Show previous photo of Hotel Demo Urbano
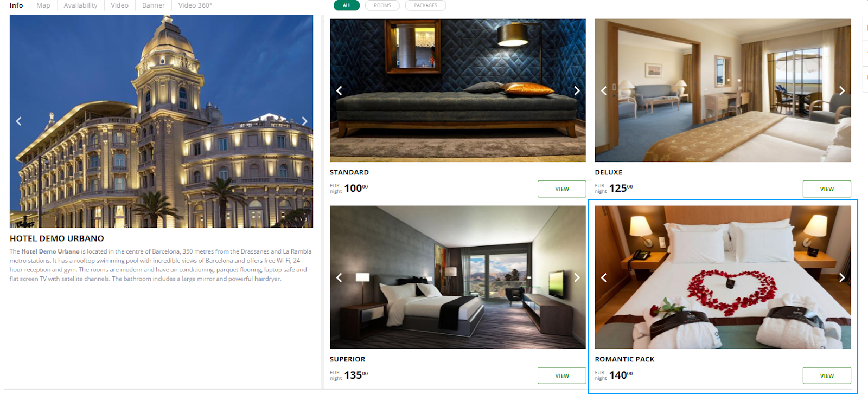Viewport: 868px width, 395px height. (x=18, y=121)
